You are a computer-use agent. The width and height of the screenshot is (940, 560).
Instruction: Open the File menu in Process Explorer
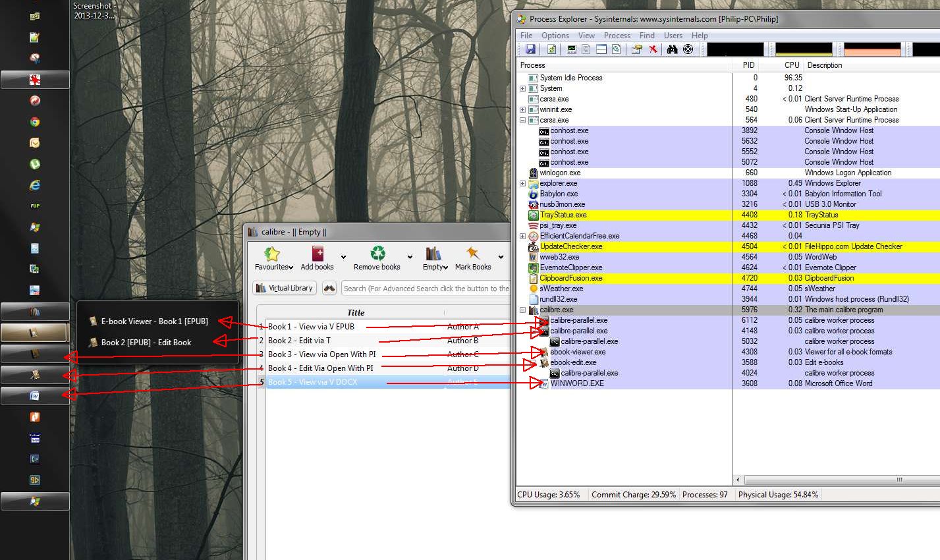(x=526, y=36)
